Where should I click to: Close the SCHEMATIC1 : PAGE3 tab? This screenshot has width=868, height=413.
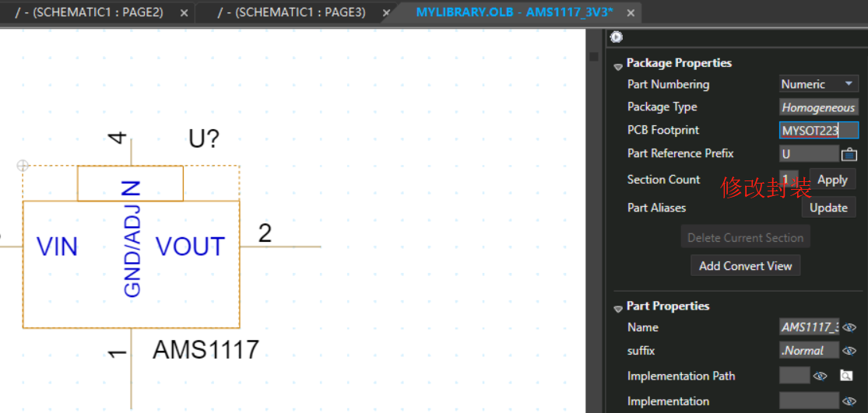pyautogui.click(x=386, y=12)
